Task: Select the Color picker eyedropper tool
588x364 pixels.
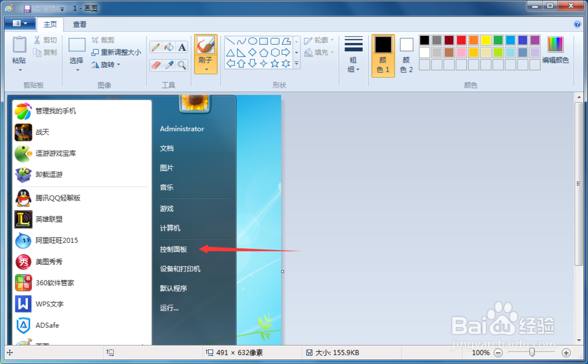Action: tap(169, 65)
